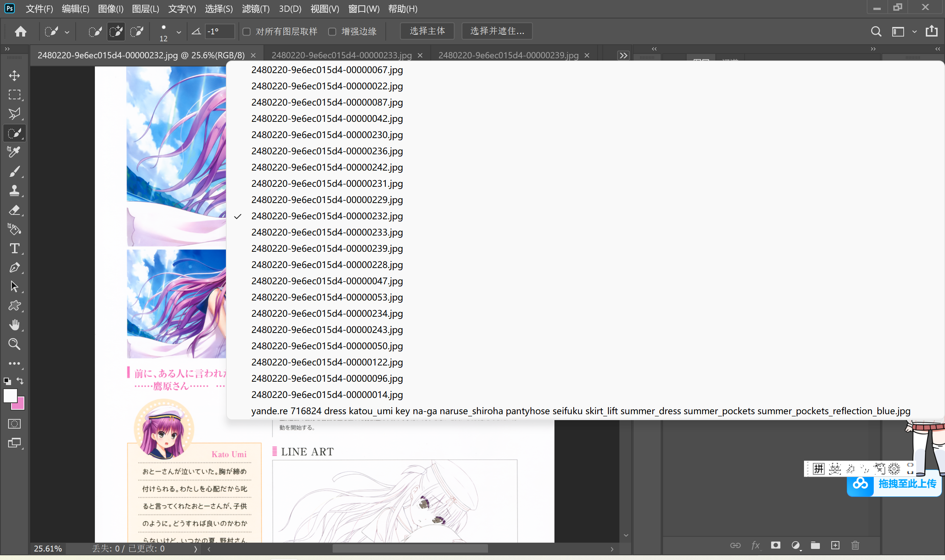Open the Window menu
Image resolution: width=945 pixels, height=560 pixels.
pyautogui.click(x=364, y=9)
